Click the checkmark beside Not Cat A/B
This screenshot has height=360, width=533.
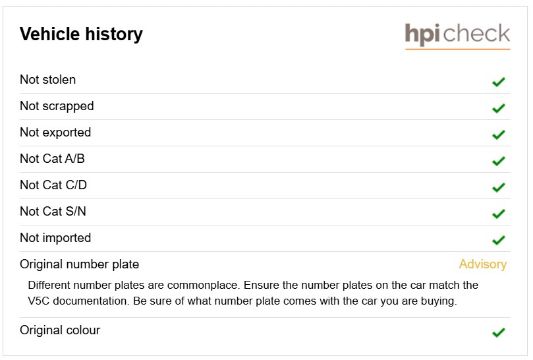pos(499,161)
